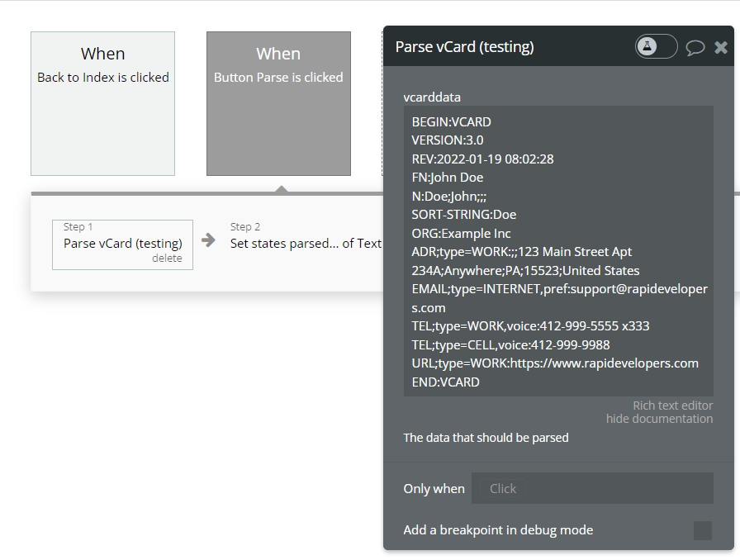740x560 pixels.
Task: Select Step 1 Parse vCard (testing) action
Action: 122,244
